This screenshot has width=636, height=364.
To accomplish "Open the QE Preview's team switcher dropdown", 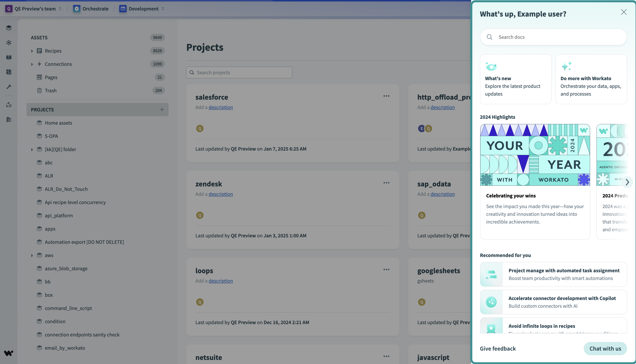I will pos(60,9).
